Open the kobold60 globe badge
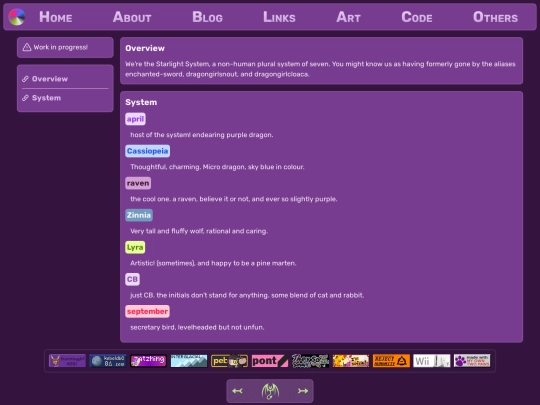540x405 pixels. (x=108, y=361)
